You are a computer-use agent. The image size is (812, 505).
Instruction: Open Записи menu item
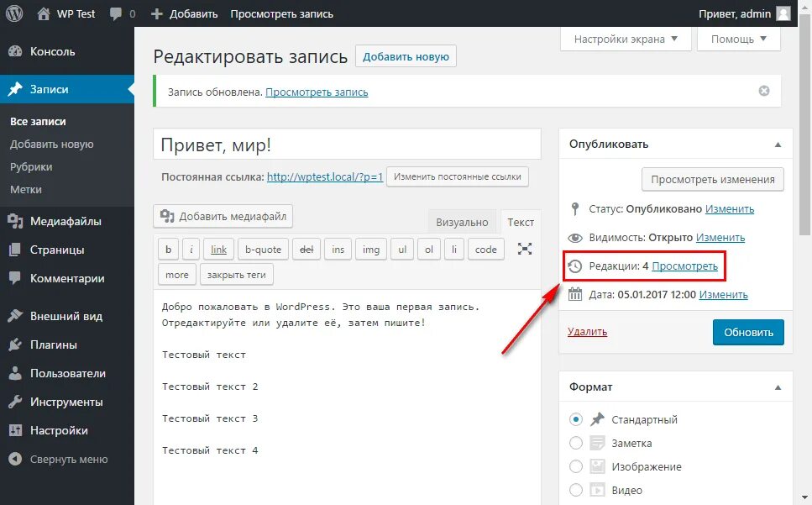point(67,89)
